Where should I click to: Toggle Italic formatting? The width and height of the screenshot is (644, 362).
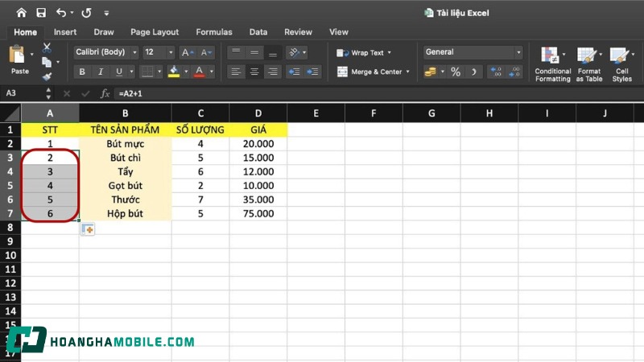coord(101,72)
